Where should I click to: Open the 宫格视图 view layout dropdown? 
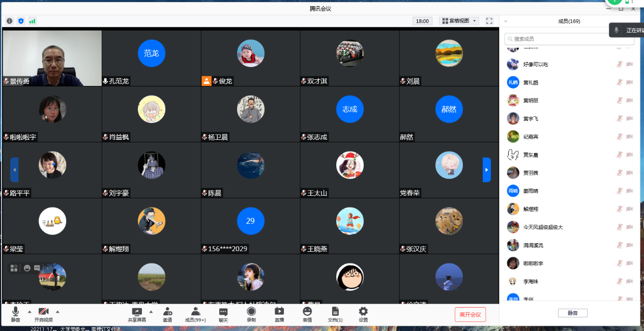459,21
